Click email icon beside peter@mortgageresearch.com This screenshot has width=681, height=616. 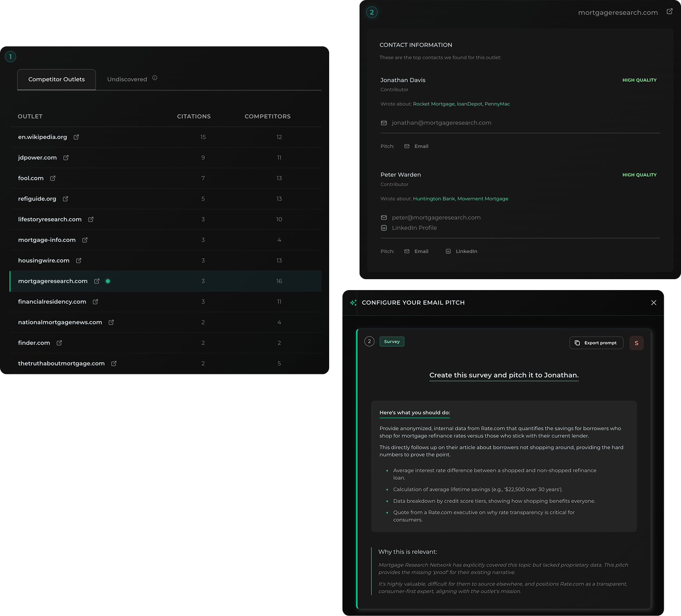384,217
